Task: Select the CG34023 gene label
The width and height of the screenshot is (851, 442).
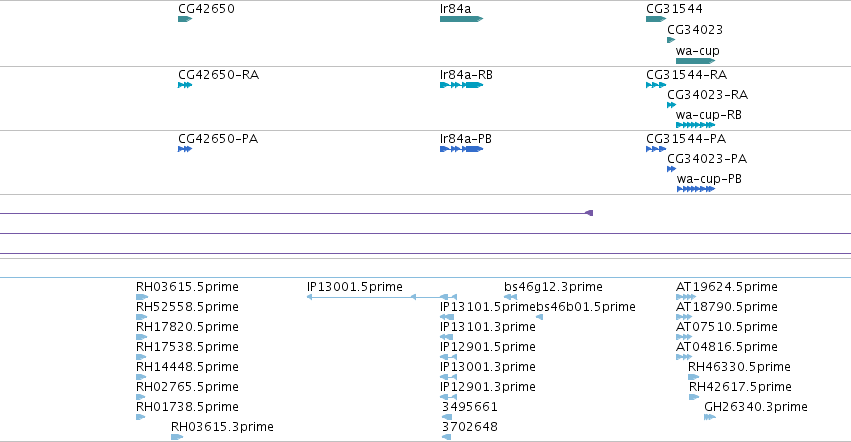Action: [x=695, y=30]
